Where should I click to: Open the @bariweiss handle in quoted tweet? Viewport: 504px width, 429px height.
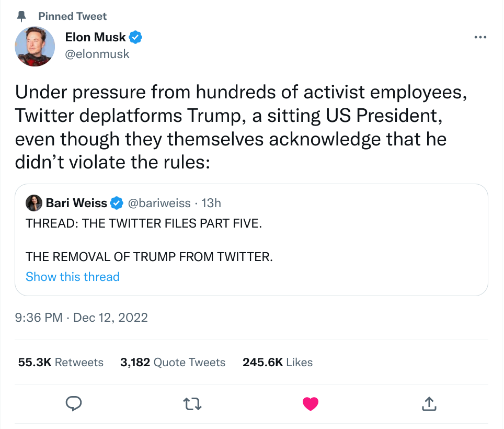pyautogui.click(x=160, y=203)
